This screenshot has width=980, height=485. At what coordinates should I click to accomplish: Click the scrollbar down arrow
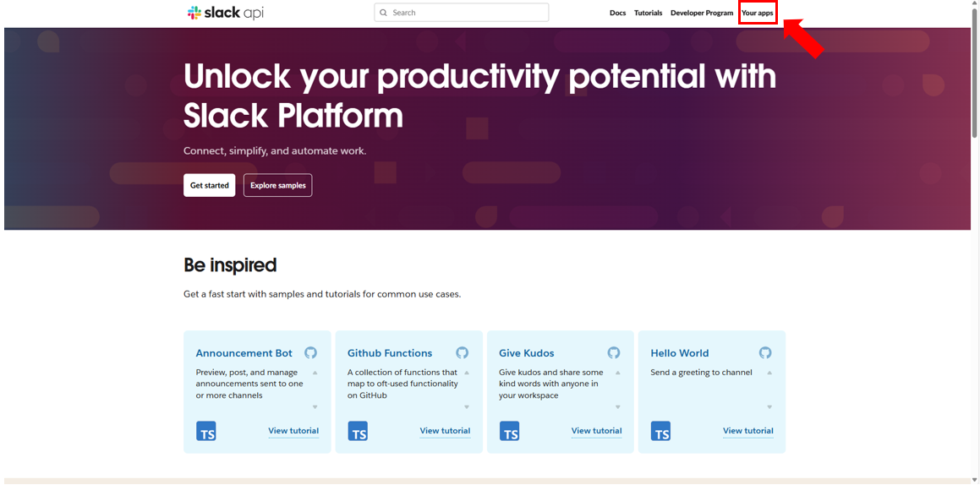pos(975,480)
